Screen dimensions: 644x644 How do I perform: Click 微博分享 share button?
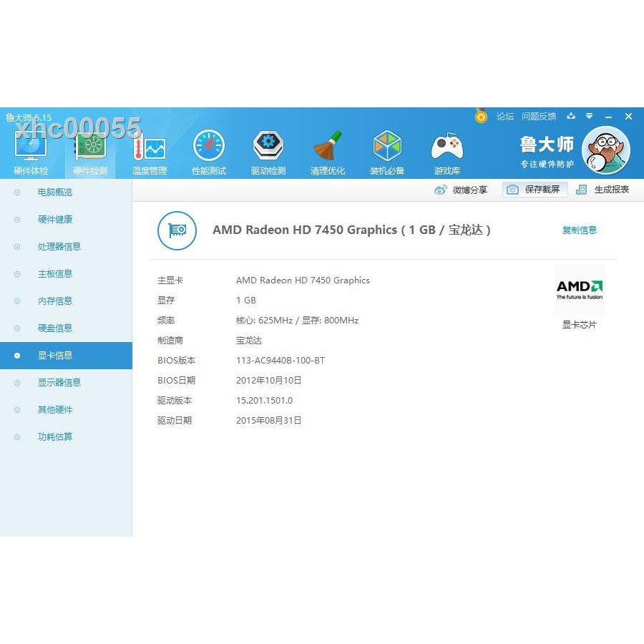460,190
